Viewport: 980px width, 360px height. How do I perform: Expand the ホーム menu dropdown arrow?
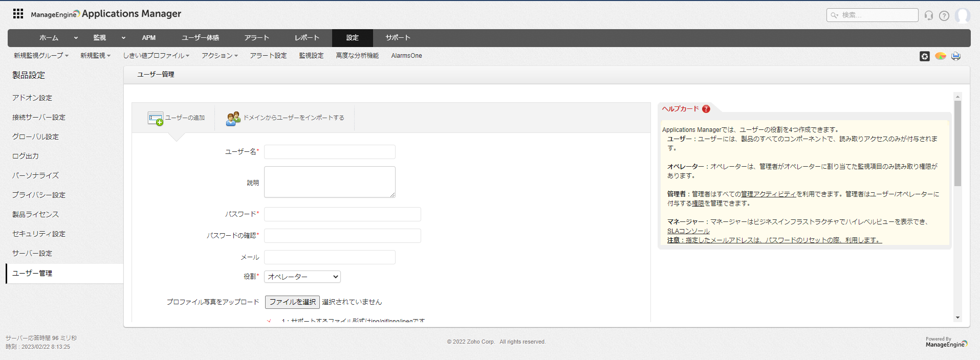tap(76, 38)
